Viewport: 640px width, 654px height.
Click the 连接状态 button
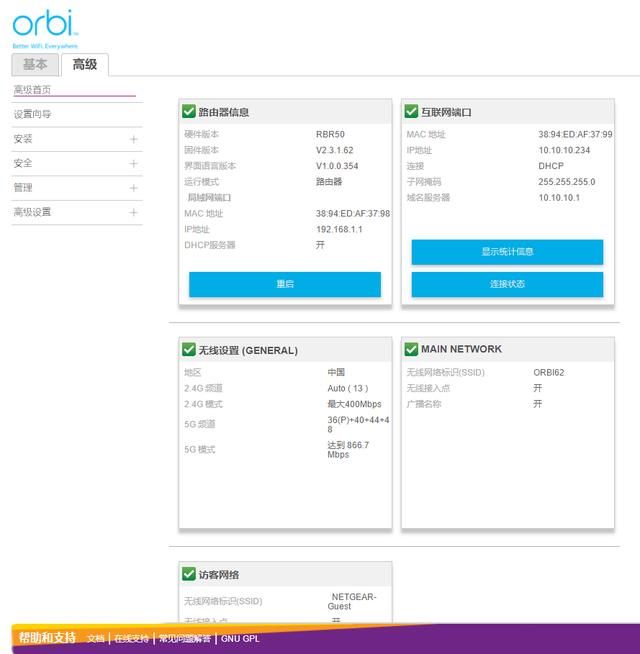tap(507, 284)
